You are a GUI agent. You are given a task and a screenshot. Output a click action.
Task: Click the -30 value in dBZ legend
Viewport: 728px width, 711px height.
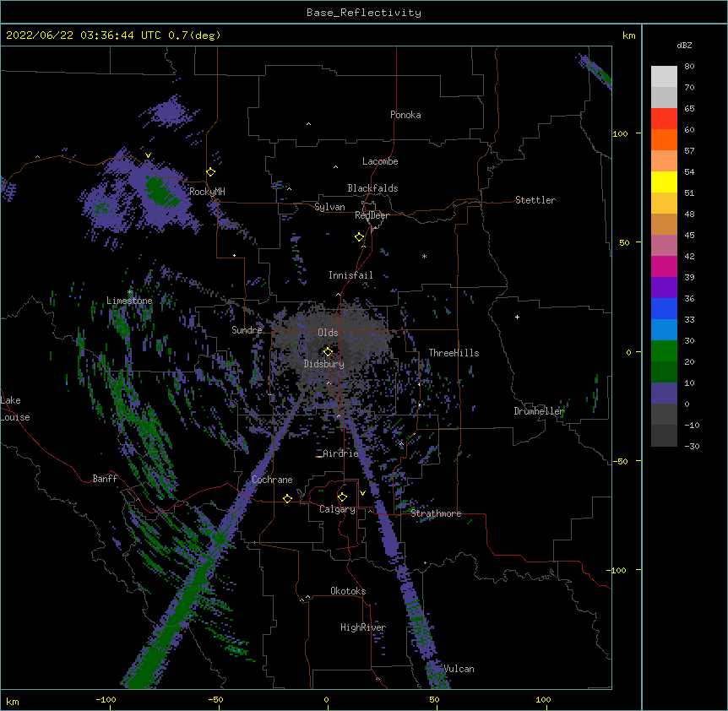[692, 446]
